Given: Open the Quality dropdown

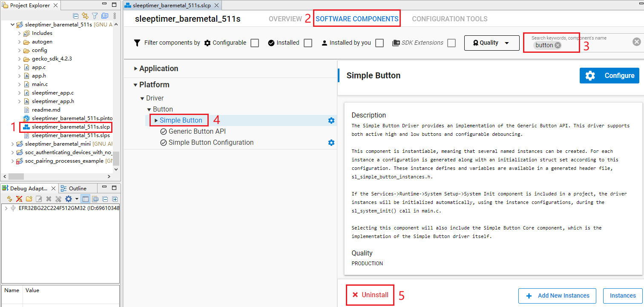Looking at the screenshot, I should coord(492,43).
